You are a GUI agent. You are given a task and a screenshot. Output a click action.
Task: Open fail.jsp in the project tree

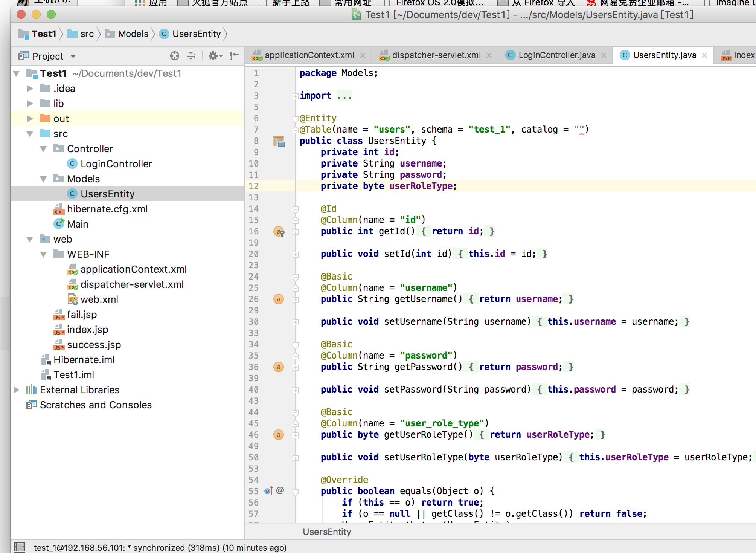point(82,315)
